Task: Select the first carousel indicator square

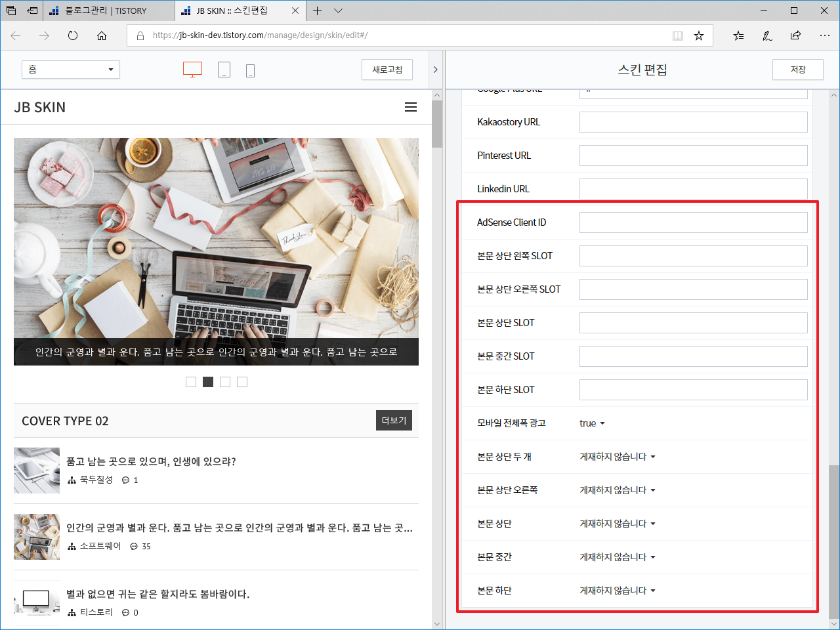Action: pyautogui.click(x=191, y=382)
